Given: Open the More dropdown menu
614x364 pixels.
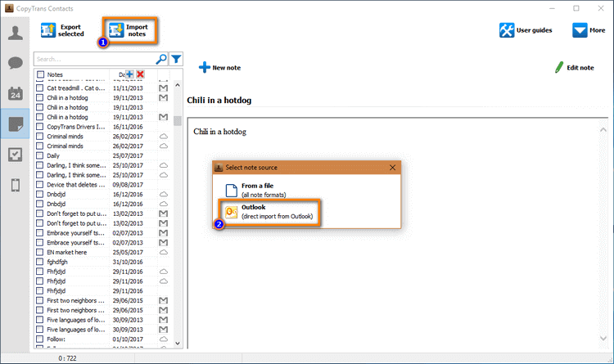Looking at the screenshot, I should click(589, 30).
